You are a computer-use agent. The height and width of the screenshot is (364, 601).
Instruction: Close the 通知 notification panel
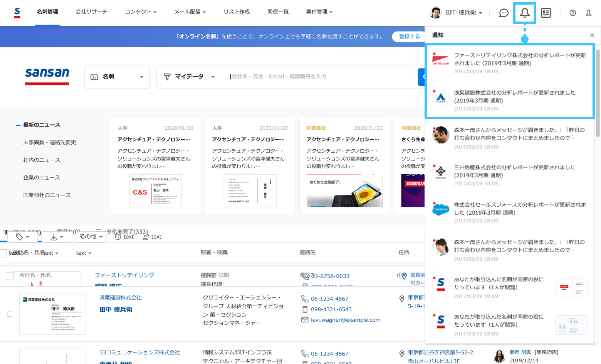pyautogui.click(x=592, y=35)
